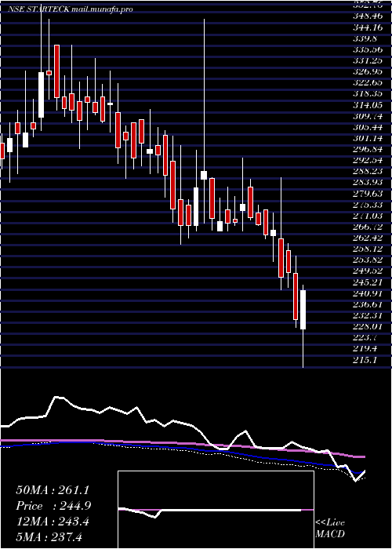Pick the 228.01 price label
The height and width of the screenshot is (549, 392).
pos(367,327)
